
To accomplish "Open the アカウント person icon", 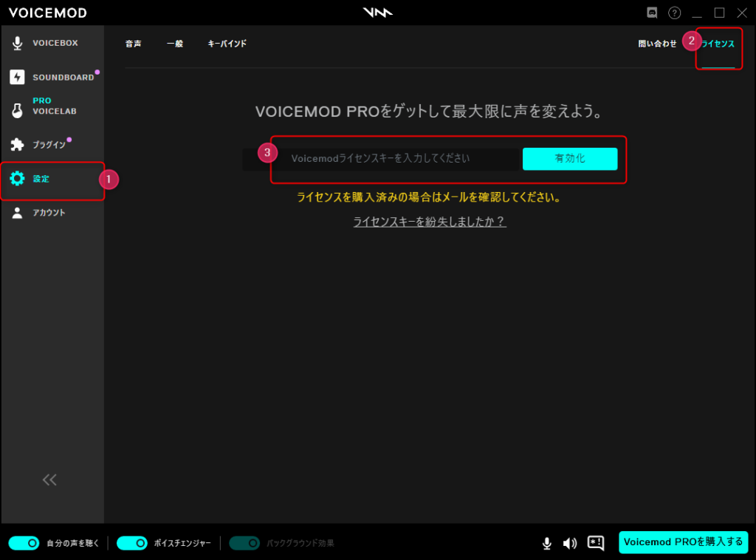I will (x=18, y=213).
